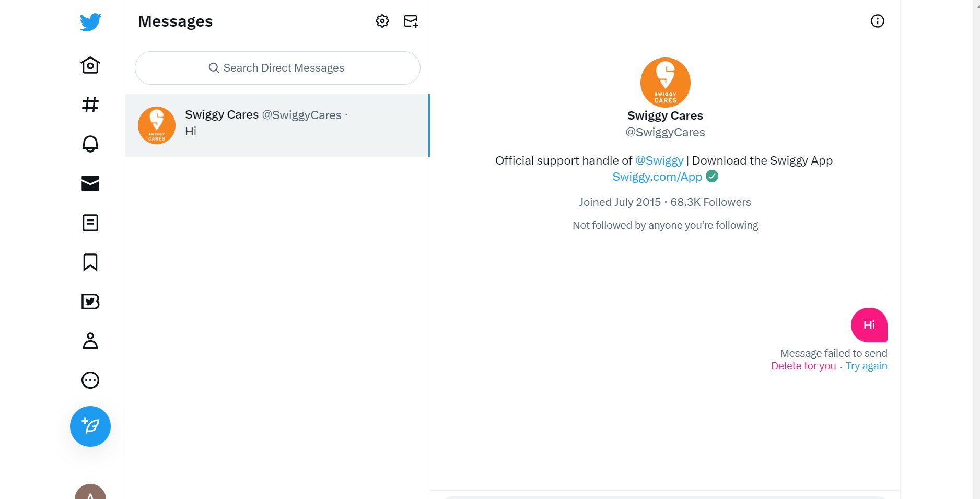Open Bookmarks from the sidebar
This screenshot has height=499, width=980.
click(x=90, y=262)
